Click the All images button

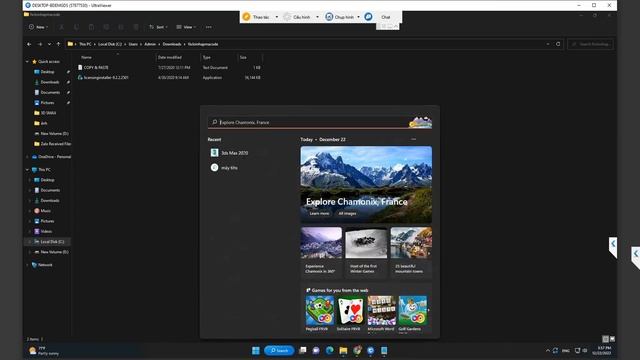(x=347, y=213)
